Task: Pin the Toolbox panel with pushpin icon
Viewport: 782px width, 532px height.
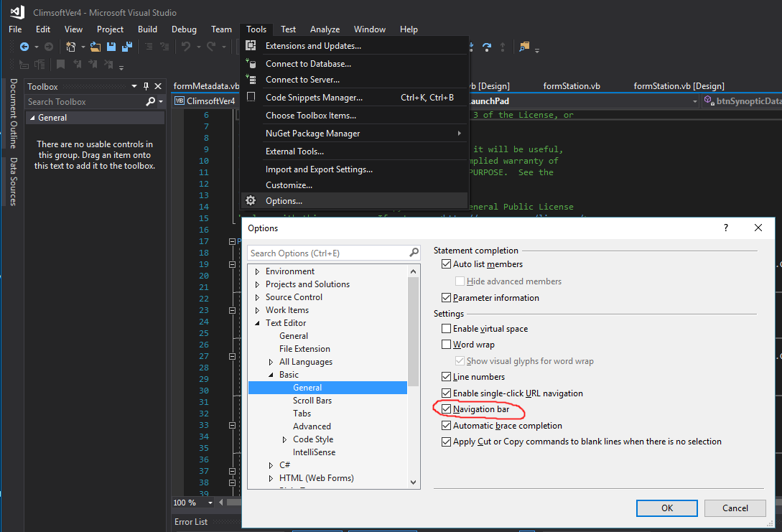Action: coord(146,86)
